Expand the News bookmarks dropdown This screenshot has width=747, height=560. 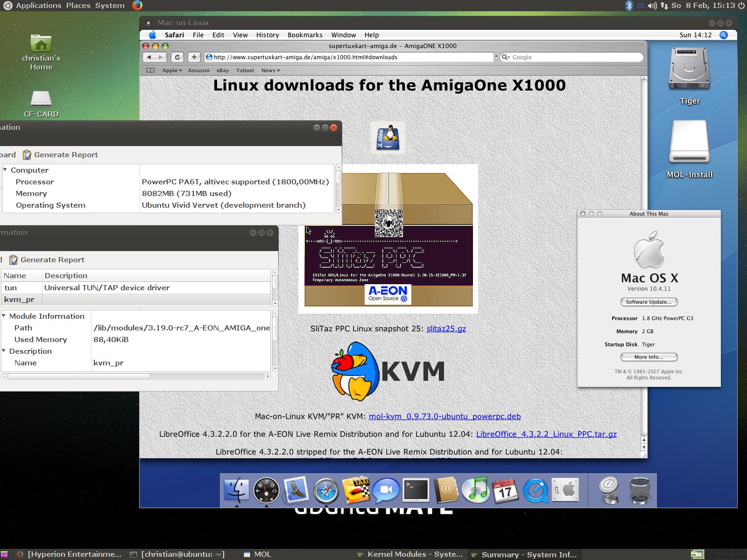pos(270,70)
